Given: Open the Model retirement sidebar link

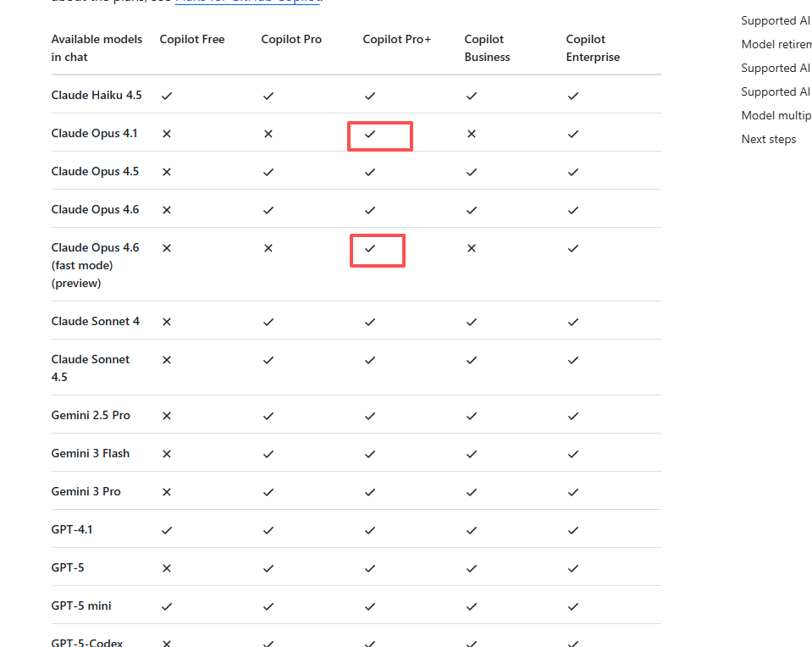Looking at the screenshot, I should (776, 45).
